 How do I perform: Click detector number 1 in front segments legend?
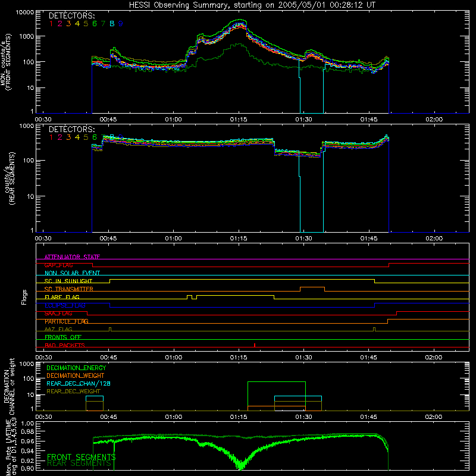pos(51,24)
